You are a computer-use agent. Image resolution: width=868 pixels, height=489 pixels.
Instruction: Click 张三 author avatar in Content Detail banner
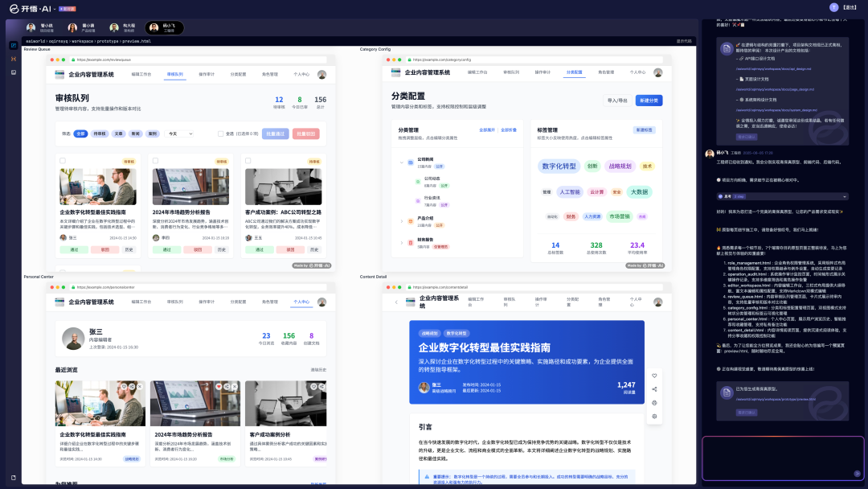coord(424,388)
